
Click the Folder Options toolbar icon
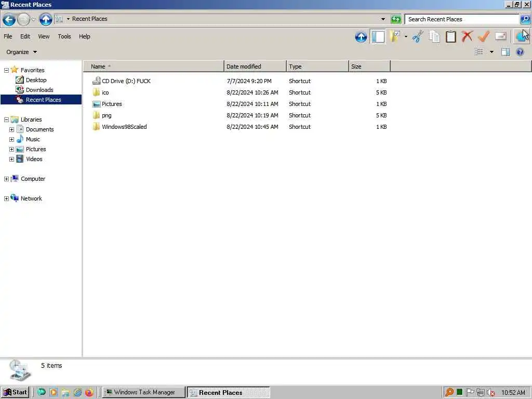point(395,36)
